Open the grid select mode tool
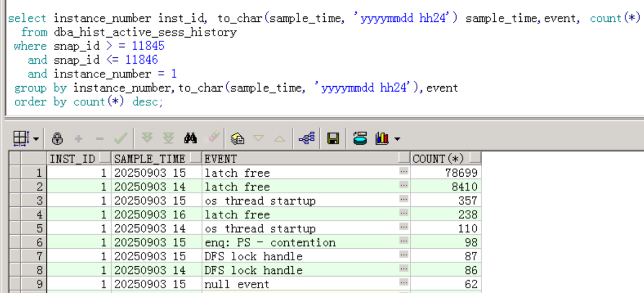This screenshot has width=644, height=293. coord(21,139)
